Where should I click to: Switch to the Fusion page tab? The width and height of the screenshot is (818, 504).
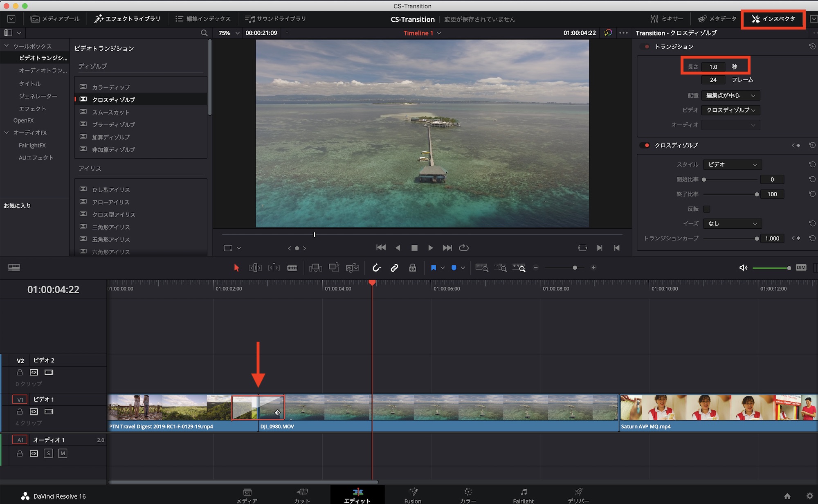point(413,495)
